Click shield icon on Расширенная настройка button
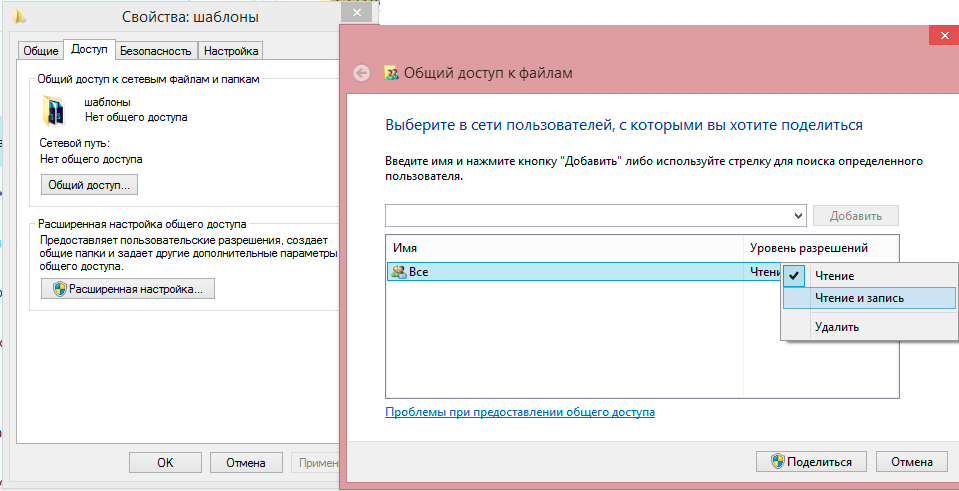Viewport: 959px width, 491px height. tap(59, 289)
